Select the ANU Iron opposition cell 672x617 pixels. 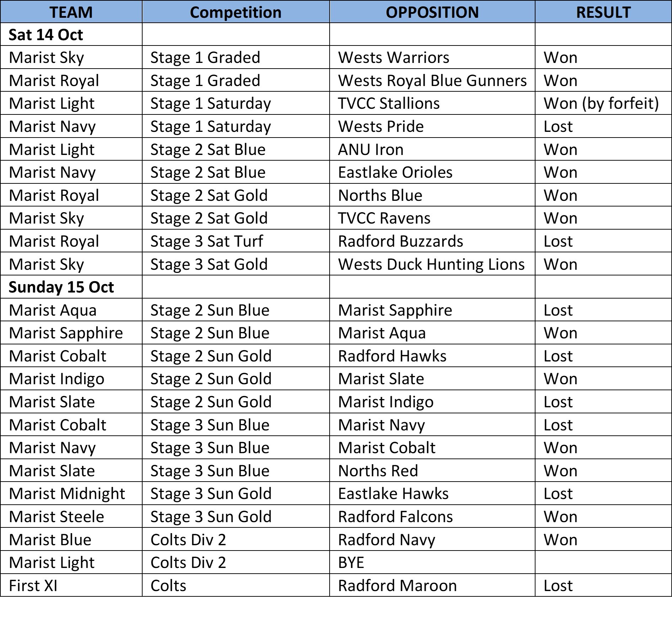click(x=370, y=150)
